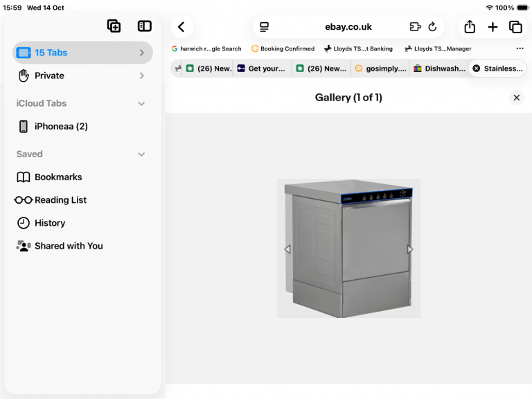Tap the battery indicator in status bar
The width and height of the screenshot is (532, 399).
coord(523,8)
